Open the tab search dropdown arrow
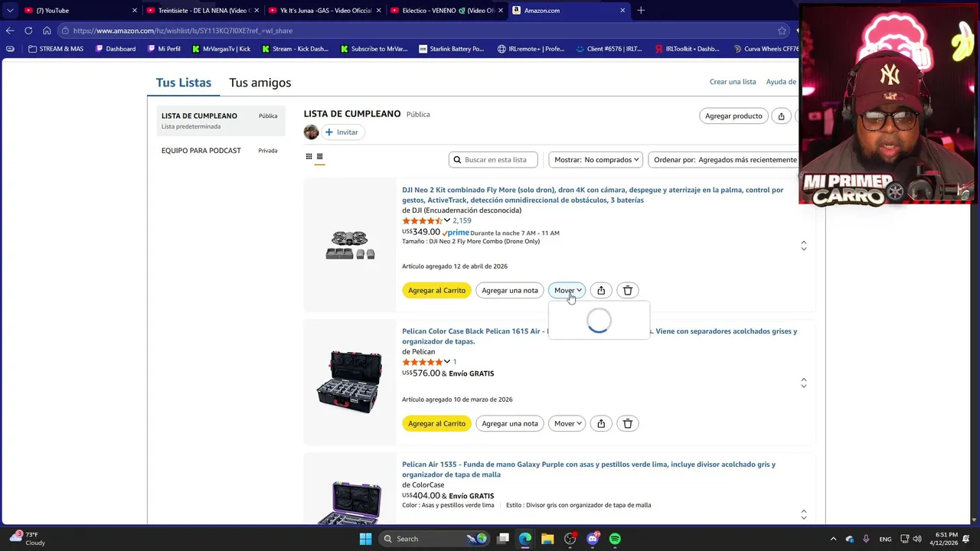980x551 pixels. (x=10, y=11)
